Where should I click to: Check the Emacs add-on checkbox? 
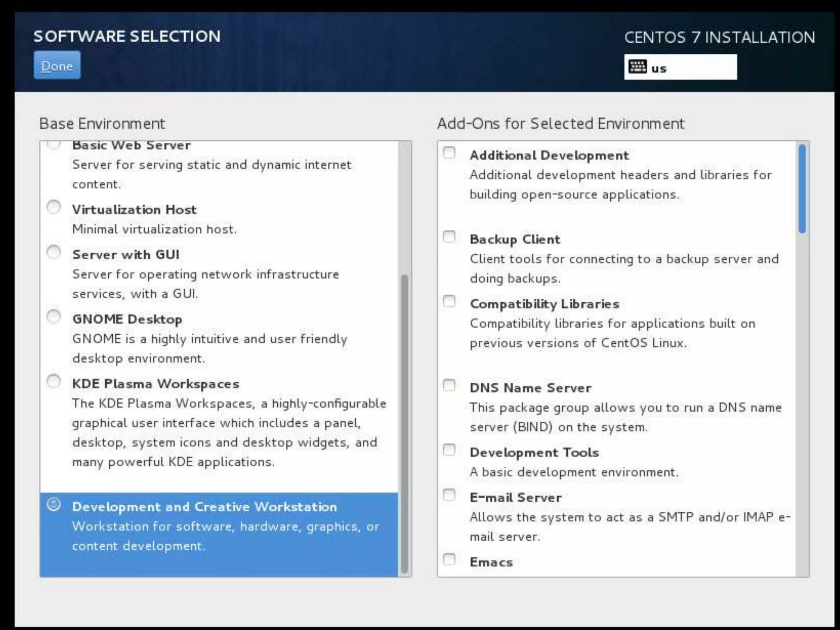pos(450,559)
